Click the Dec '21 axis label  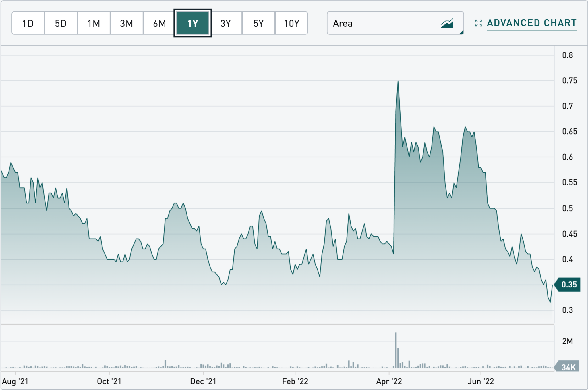click(203, 381)
